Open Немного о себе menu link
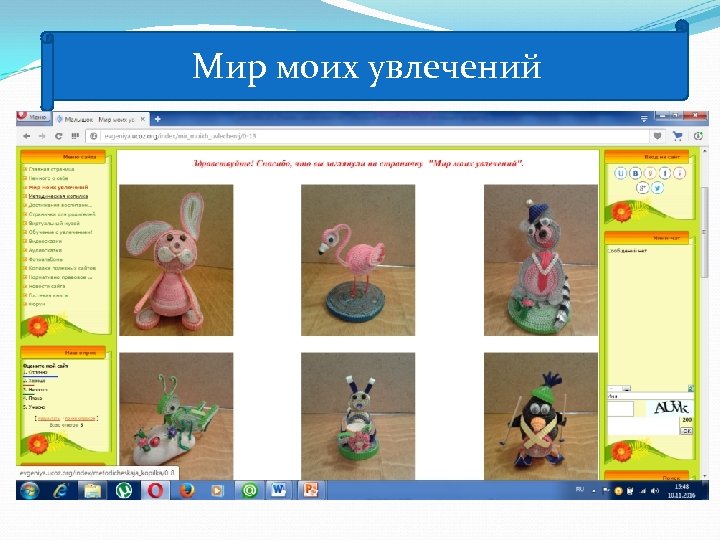 click(x=48, y=178)
